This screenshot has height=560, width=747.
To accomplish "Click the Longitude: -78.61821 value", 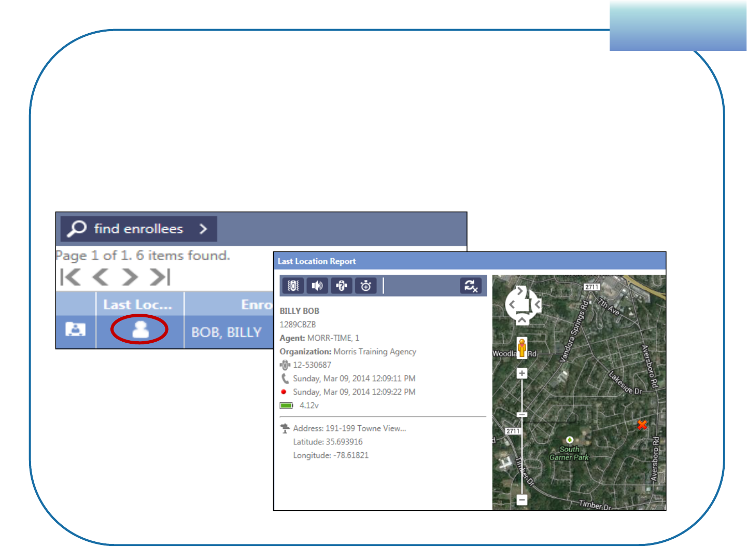I will (331, 455).
